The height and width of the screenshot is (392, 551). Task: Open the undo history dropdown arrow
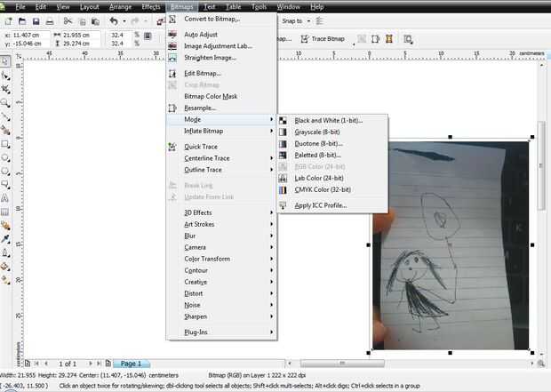124,21
